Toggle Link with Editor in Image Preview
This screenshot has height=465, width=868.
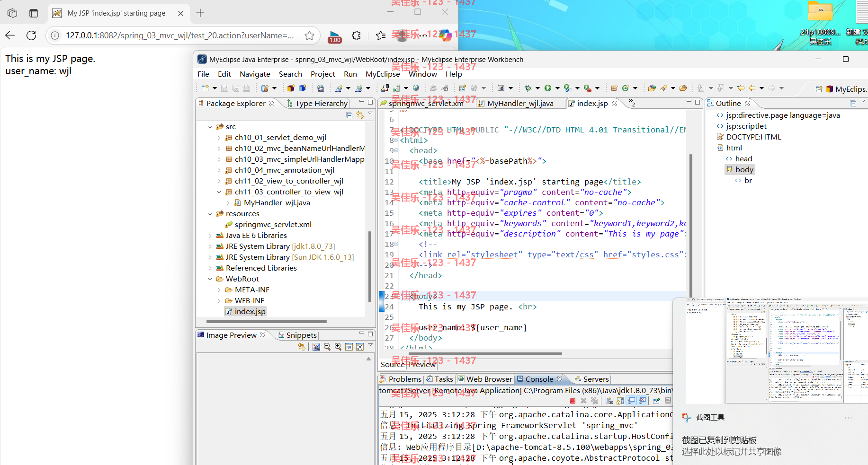coord(302,347)
